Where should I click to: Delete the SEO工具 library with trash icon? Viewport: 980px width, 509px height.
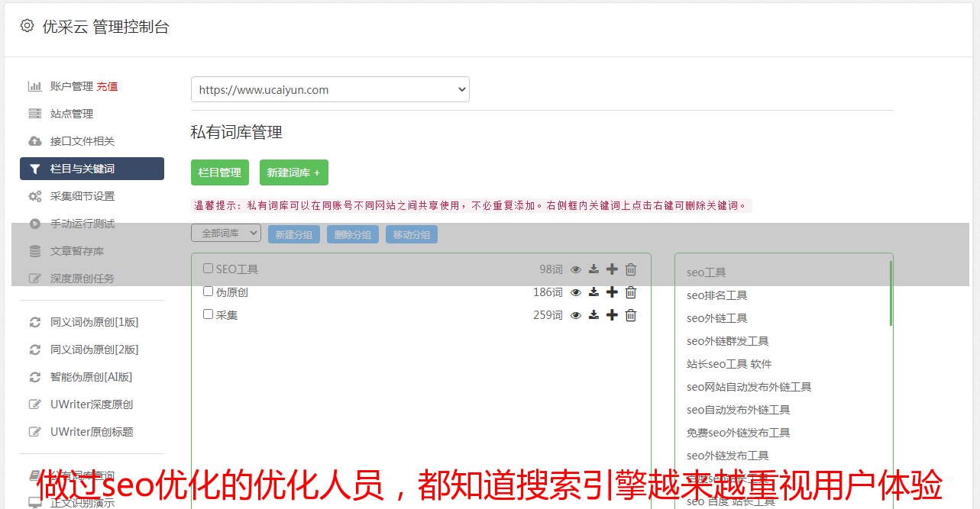631,269
